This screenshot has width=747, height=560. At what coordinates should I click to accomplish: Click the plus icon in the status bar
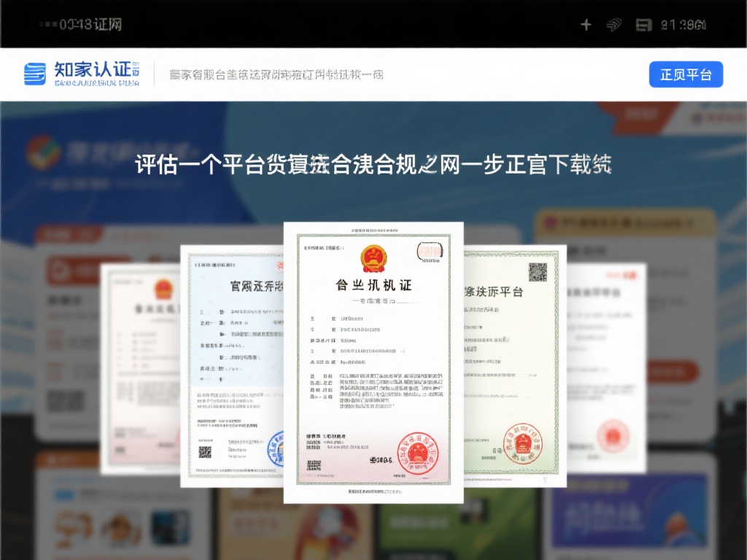(x=586, y=24)
